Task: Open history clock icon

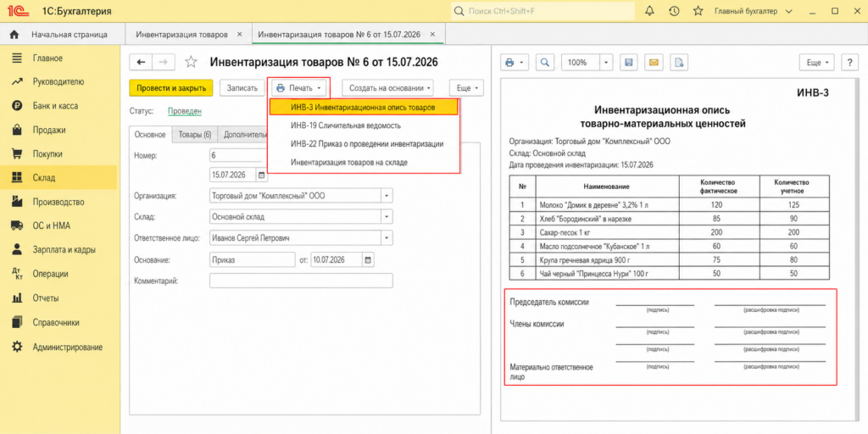Action: point(674,11)
